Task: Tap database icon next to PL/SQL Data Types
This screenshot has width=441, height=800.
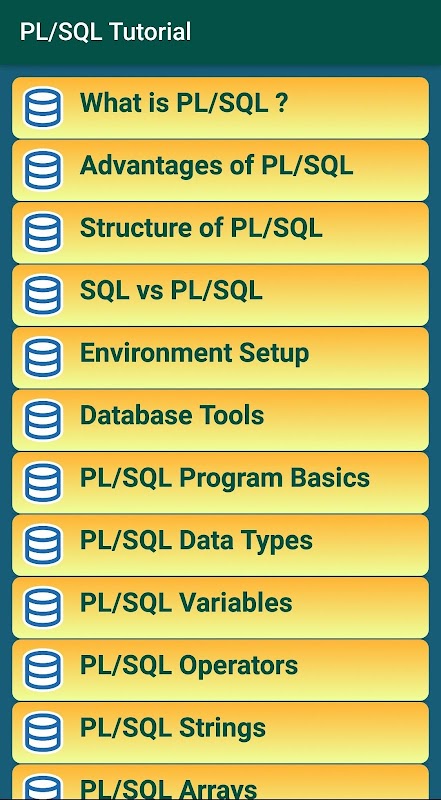Action: click(43, 545)
